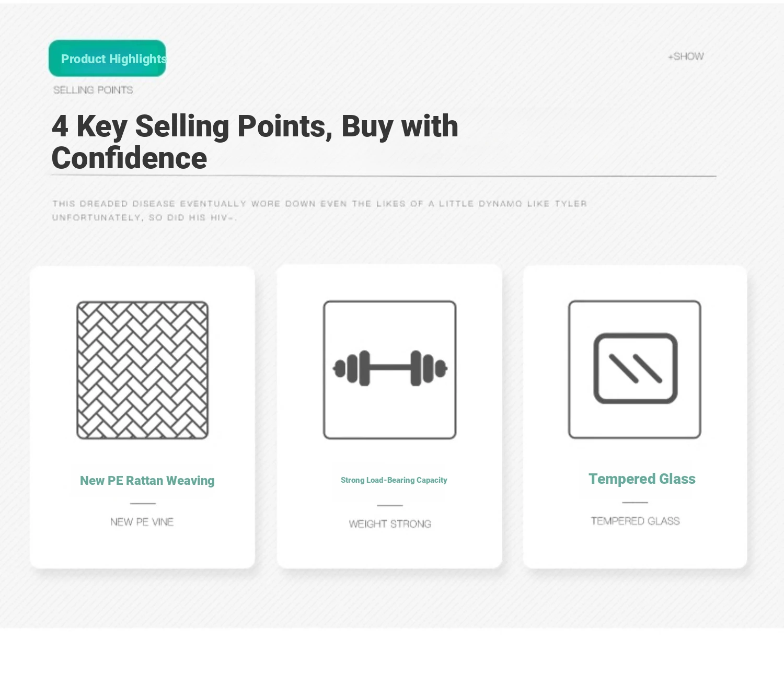784x686 pixels.
Task: Select the WEIGHT STRONG caption
Action: 390,524
